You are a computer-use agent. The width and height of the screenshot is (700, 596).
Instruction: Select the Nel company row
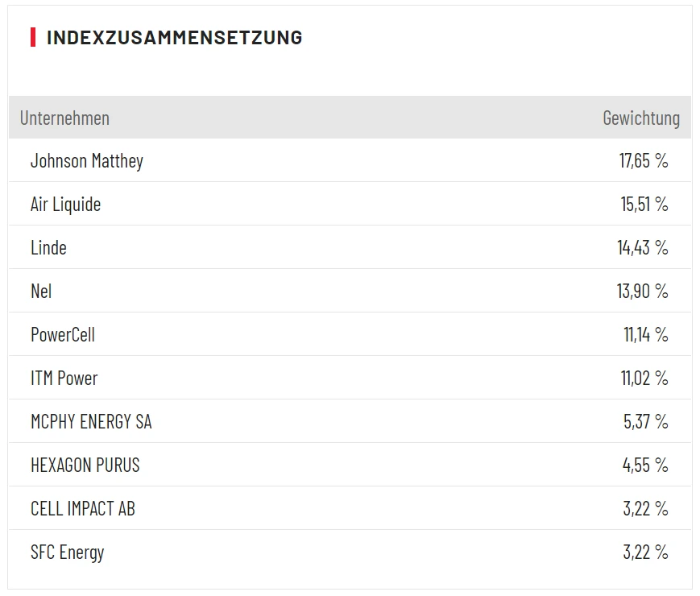tap(41, 292)
